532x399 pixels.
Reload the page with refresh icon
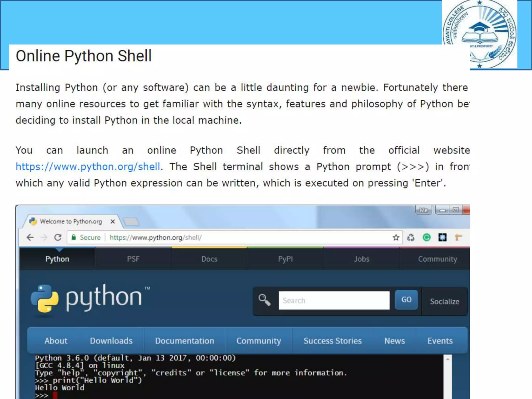pyautogui.click(x=58, y=237)
